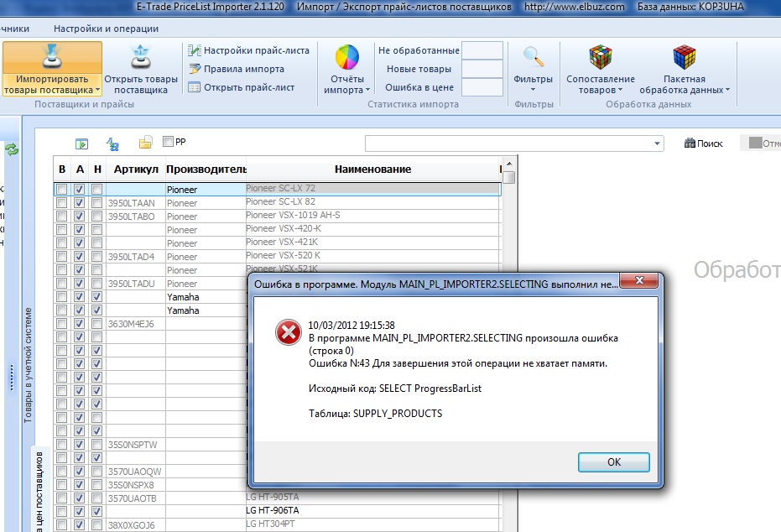Switch to цен поставщиков side tab
This screenshot has width=781, height=532.
click(39, 491)
